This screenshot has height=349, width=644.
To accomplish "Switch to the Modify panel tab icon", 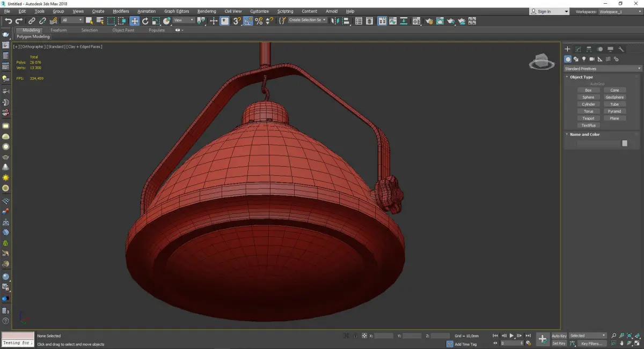I will click(578, 49).
